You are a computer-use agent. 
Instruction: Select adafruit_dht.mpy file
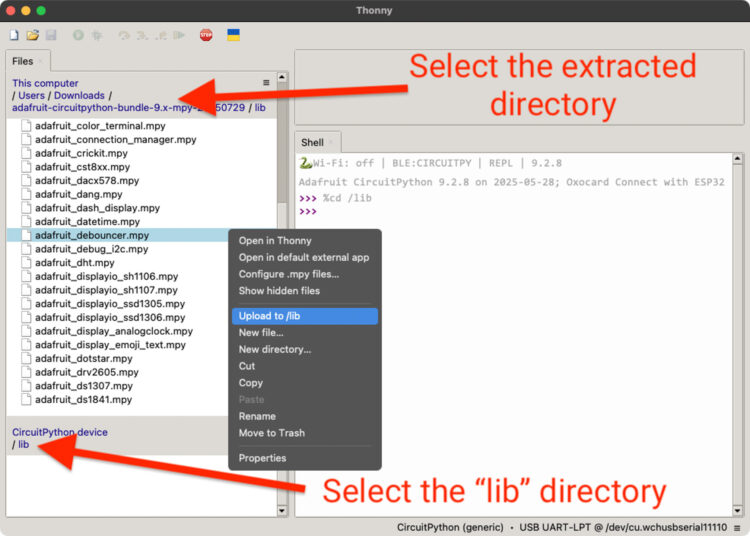click(75, 263)
